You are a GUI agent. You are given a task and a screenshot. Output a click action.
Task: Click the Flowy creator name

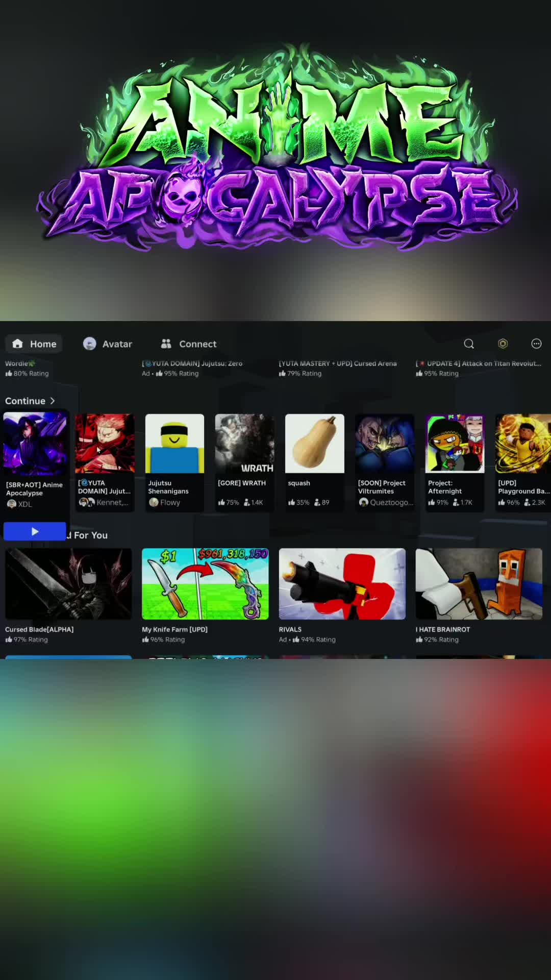[170, 503]
